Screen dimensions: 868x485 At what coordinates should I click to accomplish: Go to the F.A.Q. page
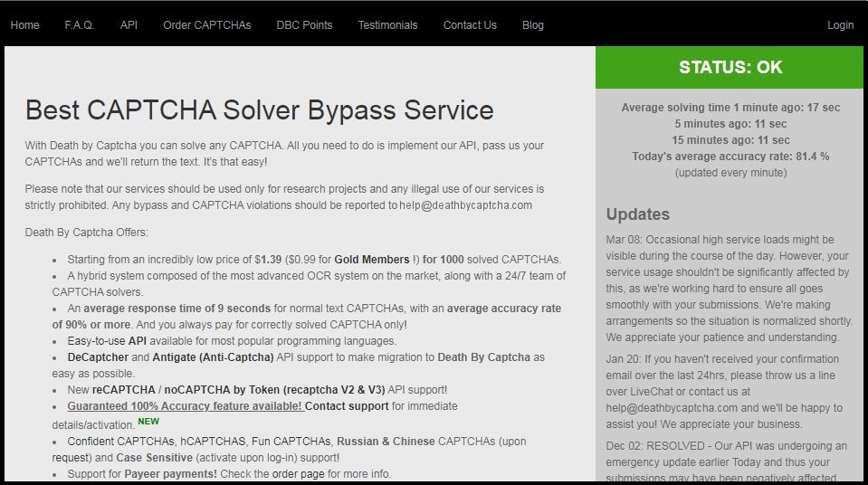point(79,25)
